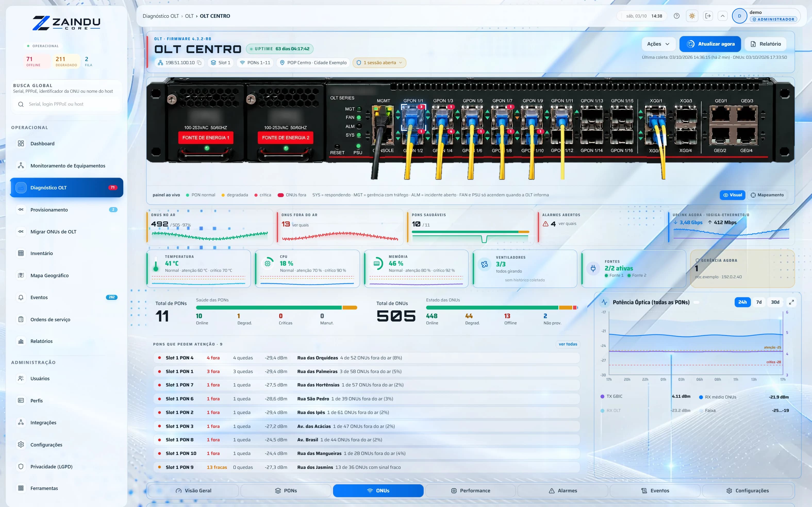Open Privacidade (LGPD) shield icon

pos(21,467)
